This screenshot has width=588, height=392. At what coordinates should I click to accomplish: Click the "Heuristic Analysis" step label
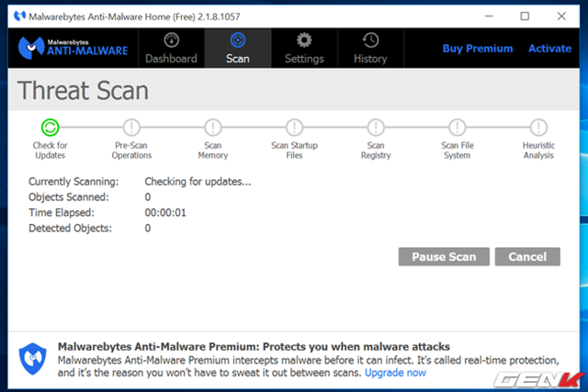click(x=538, y=151)
